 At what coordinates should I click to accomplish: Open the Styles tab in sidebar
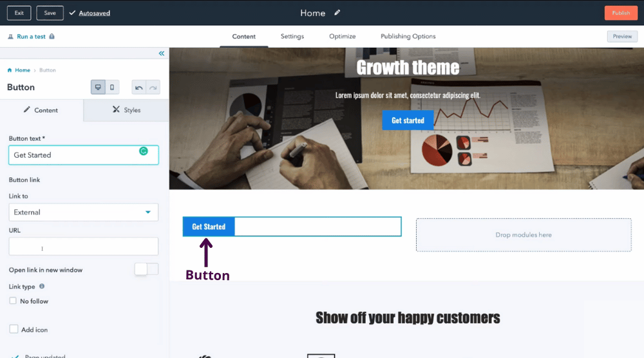(x=126, y=110)
